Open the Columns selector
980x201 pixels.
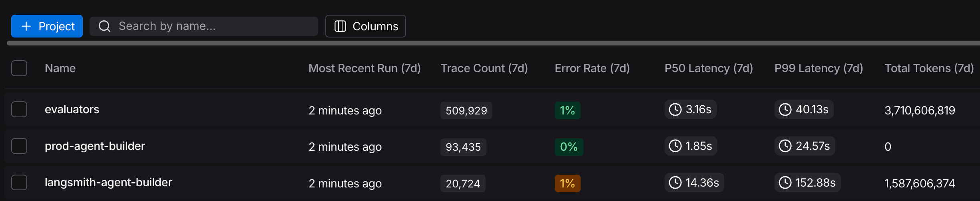click(366, 26)
